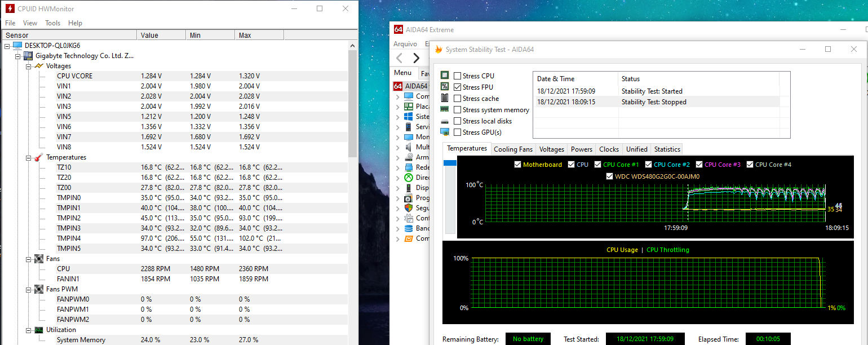Expand the Placa node chevron in AIDA64

click(397, 107)
